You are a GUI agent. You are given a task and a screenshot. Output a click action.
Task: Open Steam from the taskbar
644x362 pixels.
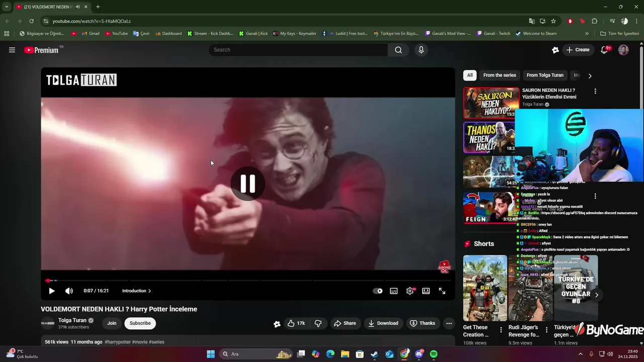coord(374,354)
